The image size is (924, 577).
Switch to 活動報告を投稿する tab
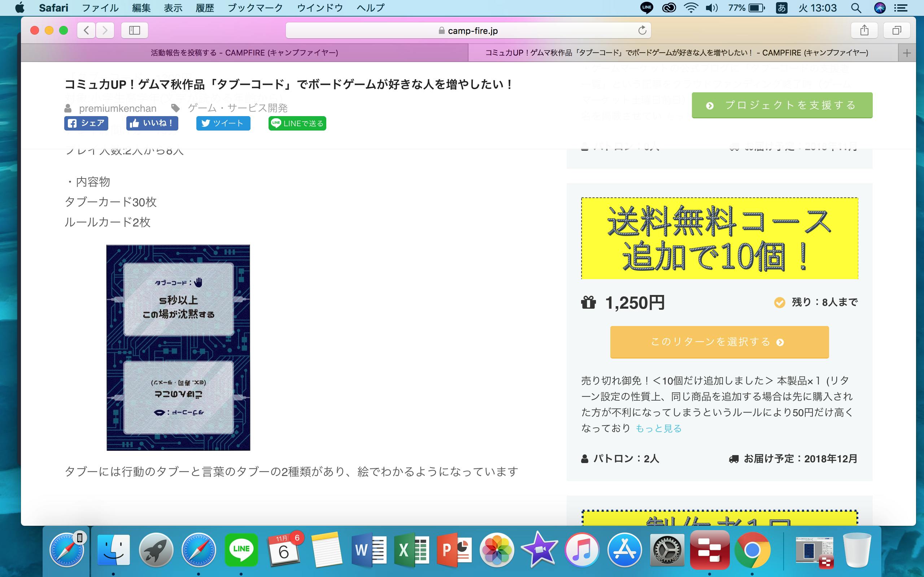(x=244, y=53)
